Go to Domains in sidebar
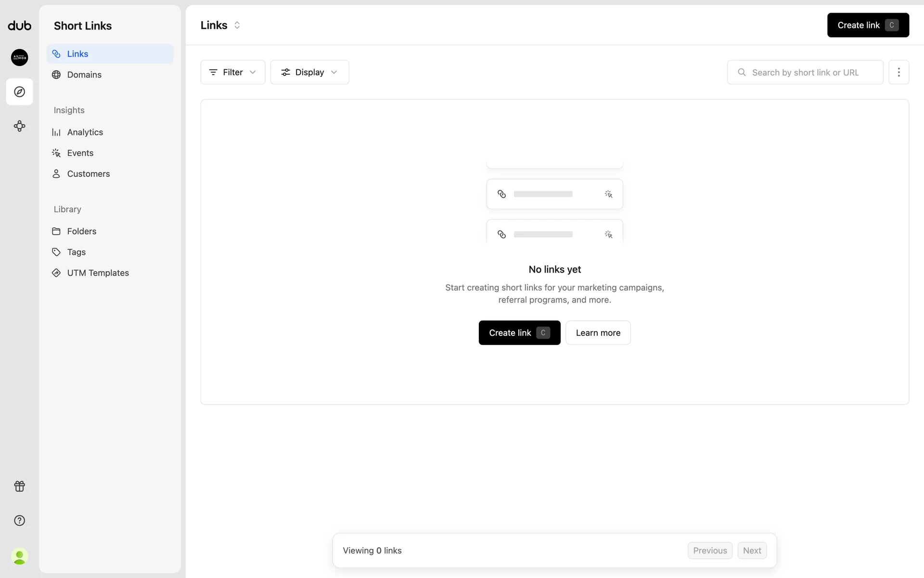The height and width of the screenshot is (578, 924). [84, 75]
